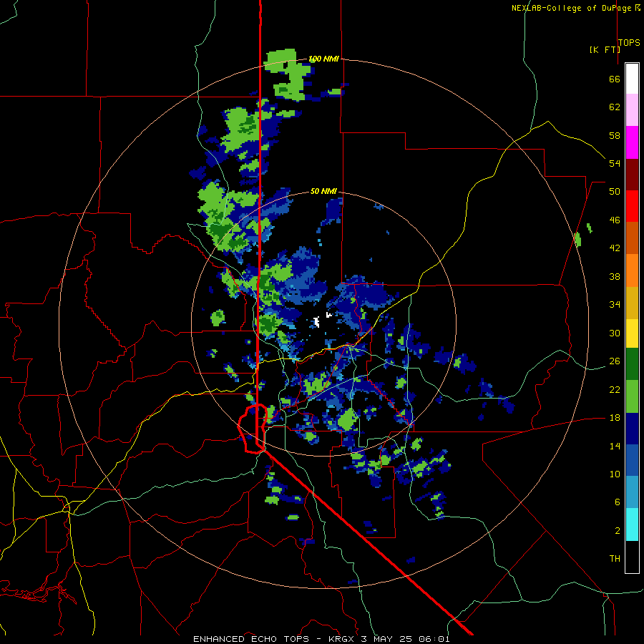Click the yellow legend swatch
The width and height of the screenshot is (644, 644).
click(632, 333)
